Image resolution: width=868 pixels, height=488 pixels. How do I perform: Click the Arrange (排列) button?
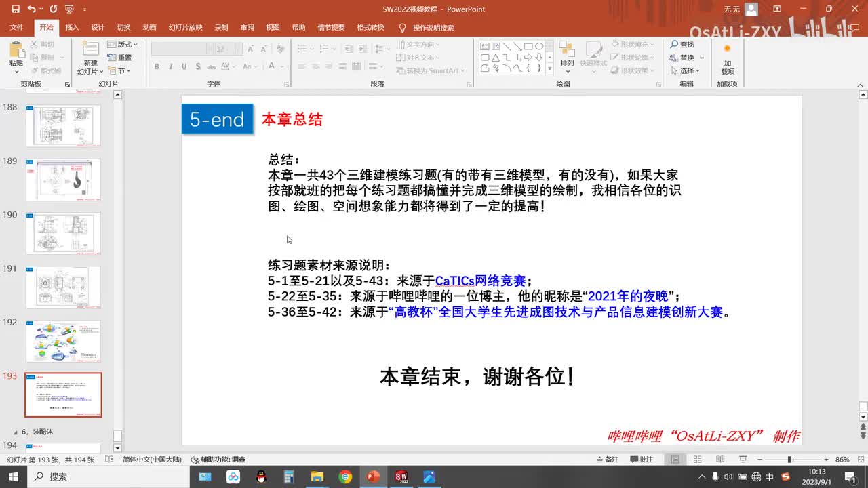(x=567, y=57)
